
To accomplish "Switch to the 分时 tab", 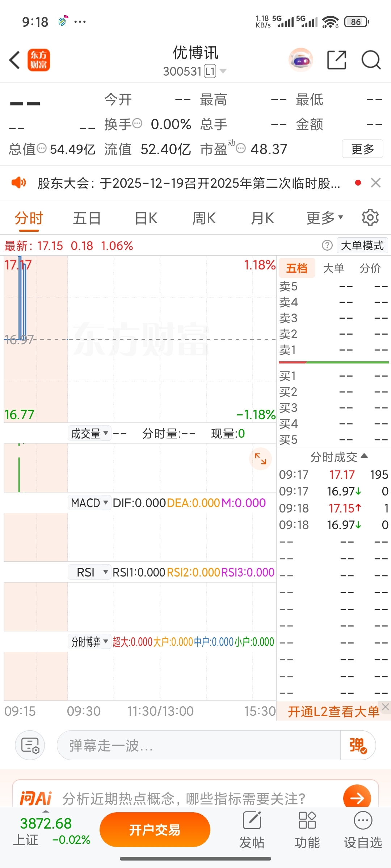I will point(29,218).
